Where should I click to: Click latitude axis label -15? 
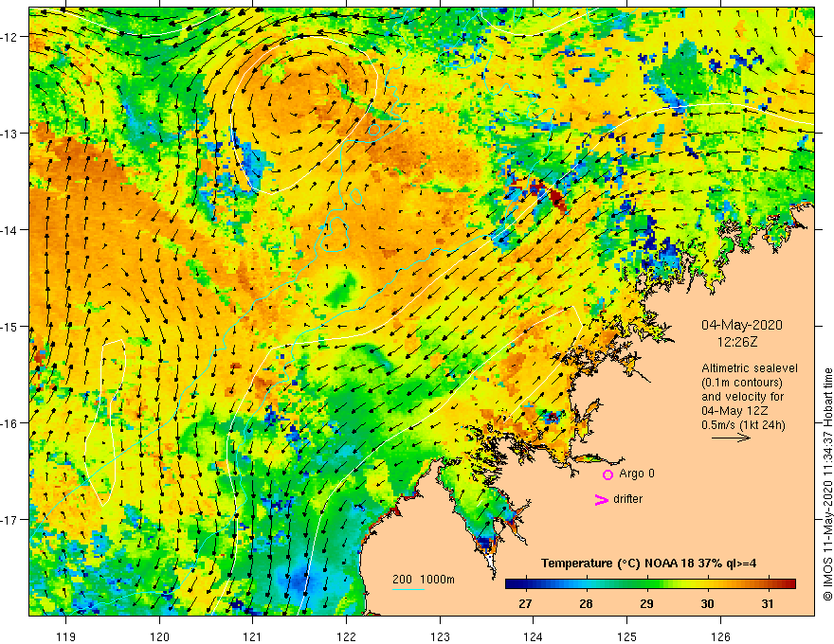coord(9,327)
